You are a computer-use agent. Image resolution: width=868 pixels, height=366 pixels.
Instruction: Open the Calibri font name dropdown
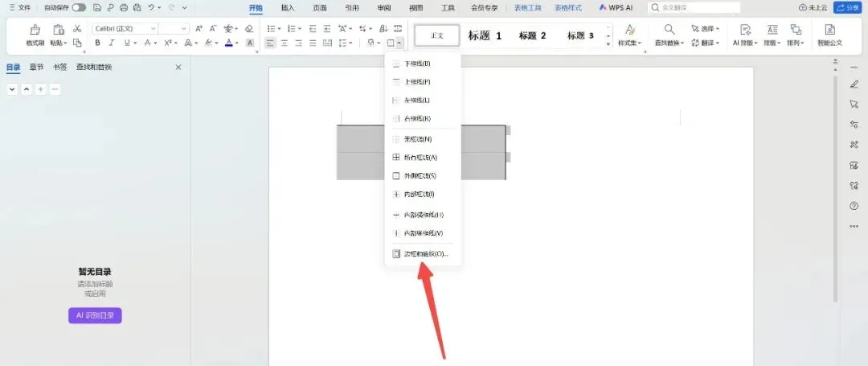click(x=154, y=28)
